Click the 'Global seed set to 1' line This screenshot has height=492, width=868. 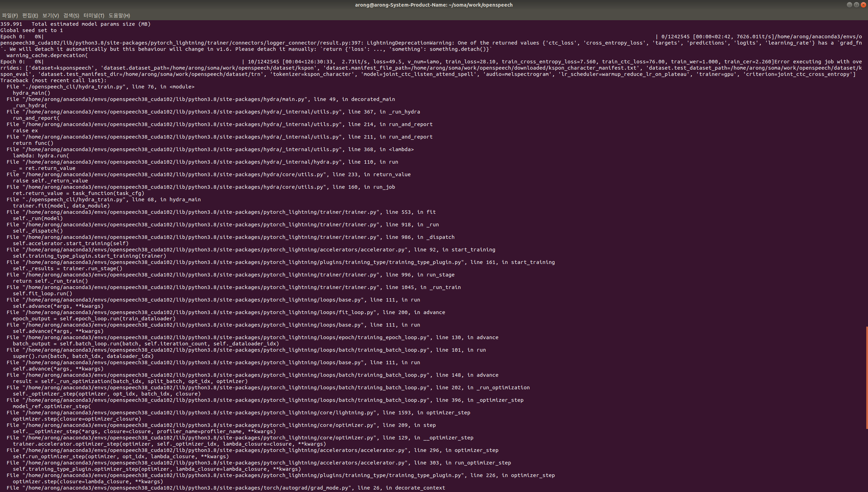pos(31,30)
